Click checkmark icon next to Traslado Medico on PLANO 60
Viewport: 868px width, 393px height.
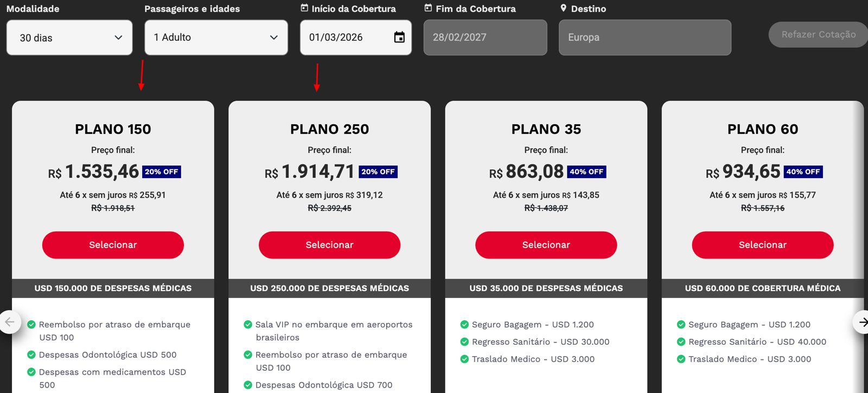[x=681, y=359]
